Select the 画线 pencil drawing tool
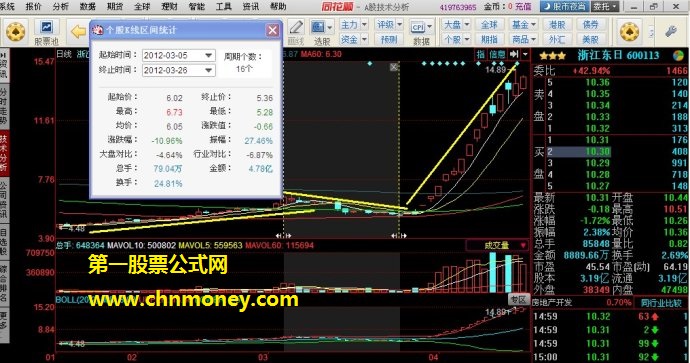Image resolution: width=690 pixels, height=363 pixels. (296, 27)
